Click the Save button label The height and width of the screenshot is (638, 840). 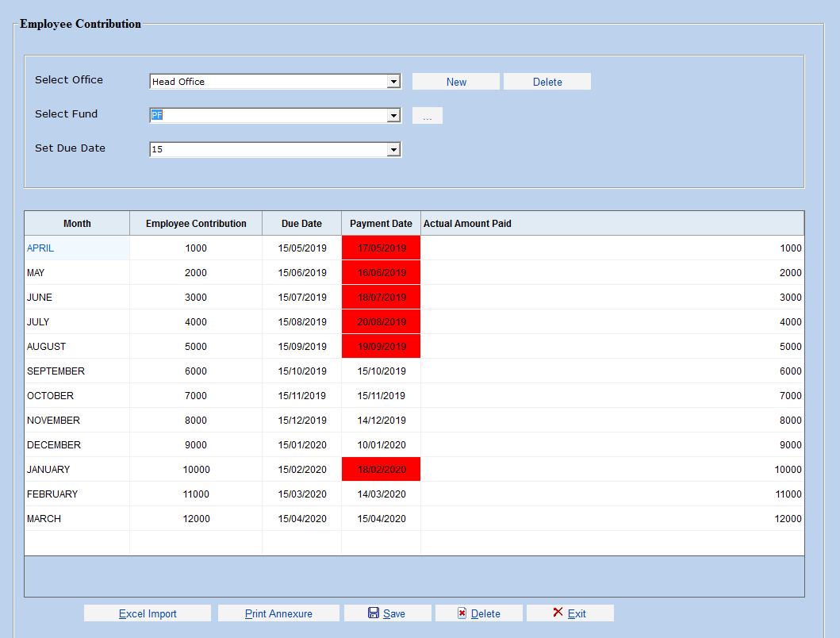[393, 614]
